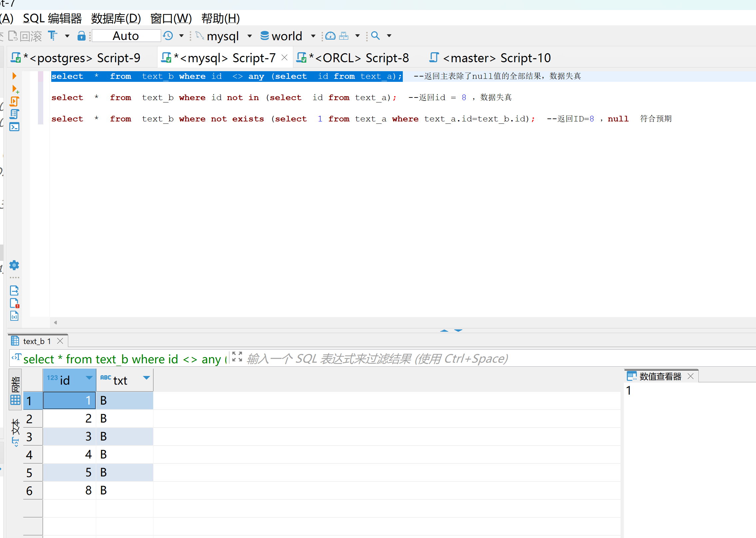This screenshot has height=538, width=756.
Task: Click execute statement in new tab icon
Action: pyautogui.click(x=15, y=89)
